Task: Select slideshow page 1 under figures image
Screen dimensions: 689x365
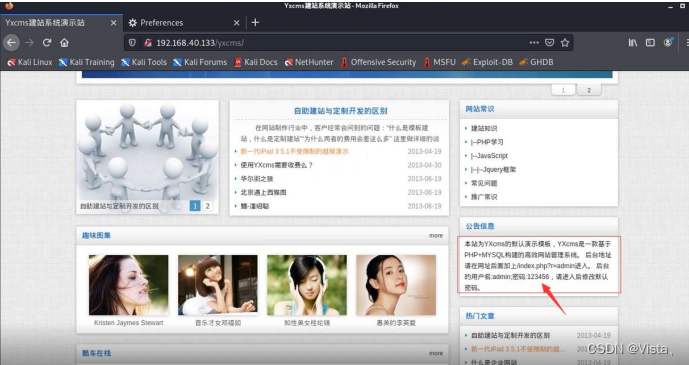Action: pyautogui.click(x=195, y=206)
